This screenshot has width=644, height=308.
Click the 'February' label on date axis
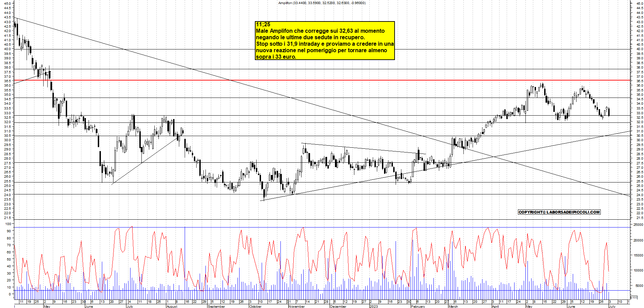point(418,306)
